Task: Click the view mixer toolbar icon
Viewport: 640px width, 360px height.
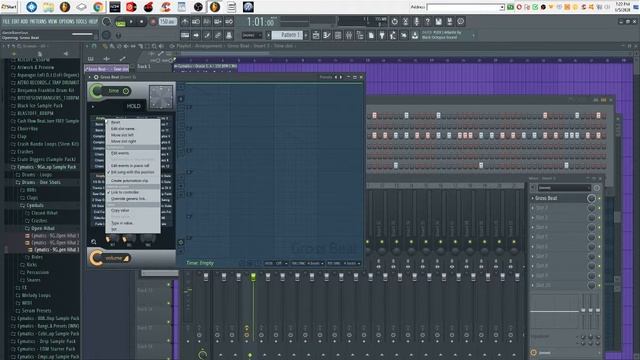Action: coord(349,36)
